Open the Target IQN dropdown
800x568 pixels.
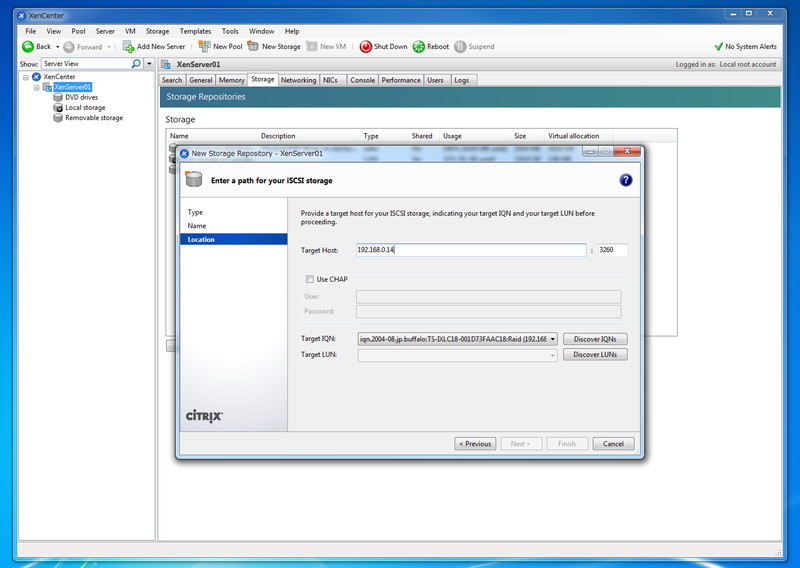[553, 339]
